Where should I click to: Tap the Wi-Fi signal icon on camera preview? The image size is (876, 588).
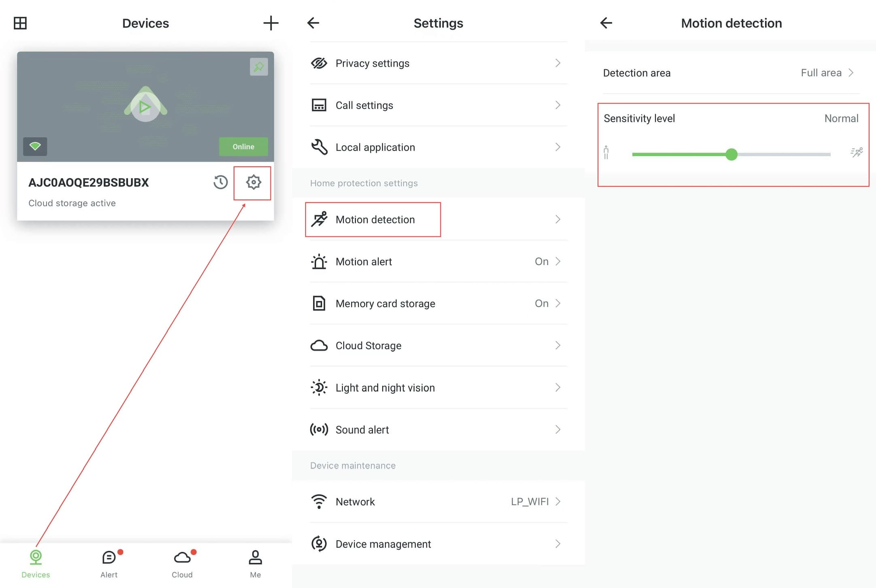(35, 146)
